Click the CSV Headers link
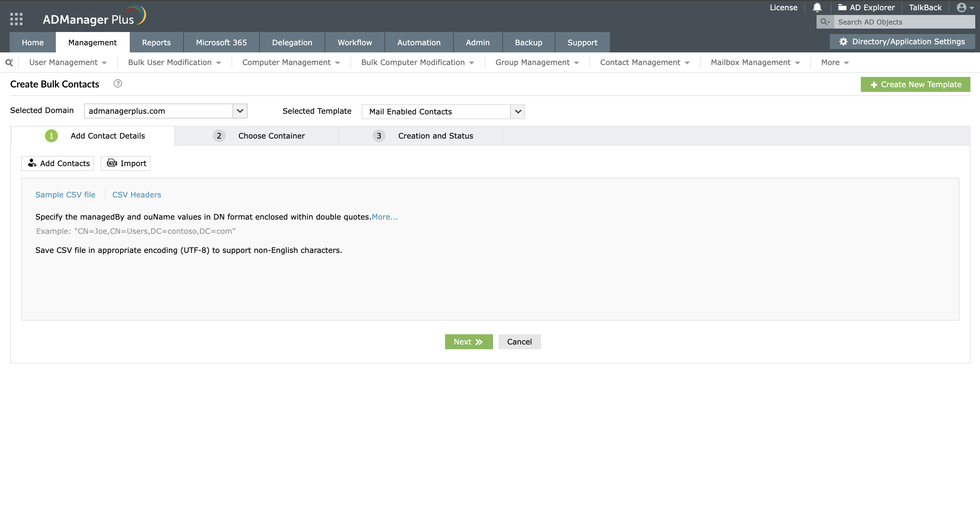This screenshot has width=980, height=531. tap(137, 195)
